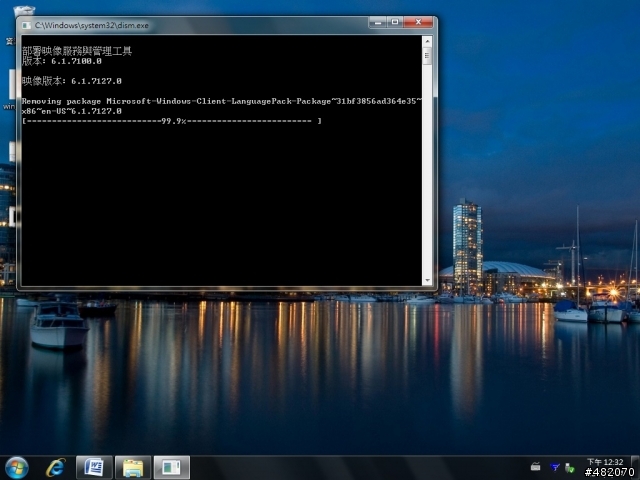Viewport: 640px width, 480px height.
Task: Click the keyboard input tray icon
Action: point(536,466)
